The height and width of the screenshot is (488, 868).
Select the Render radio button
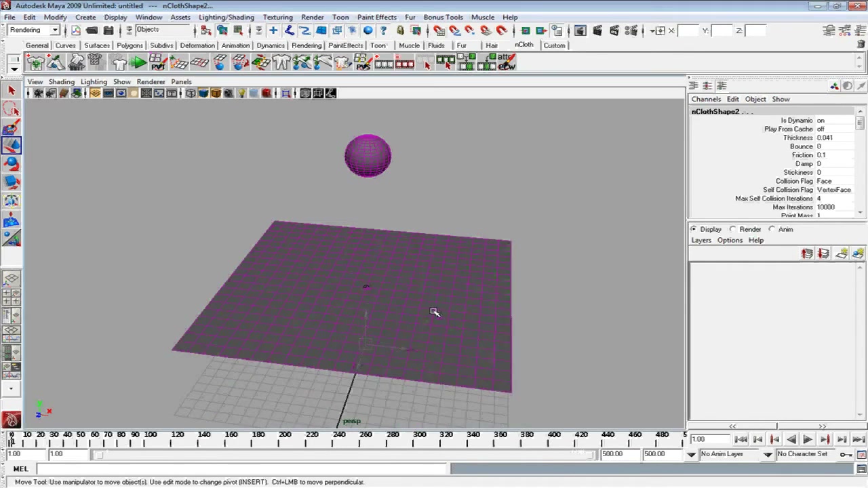click(732, 229)
